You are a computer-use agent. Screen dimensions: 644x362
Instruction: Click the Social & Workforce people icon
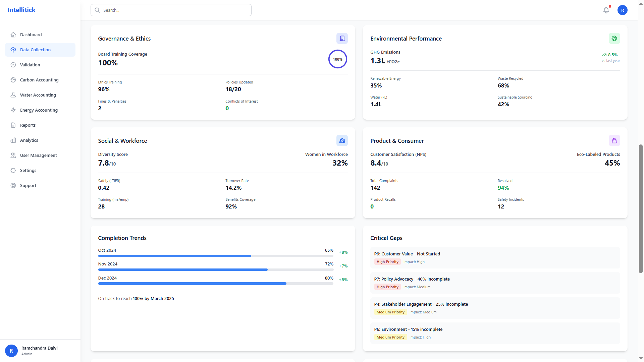[x=342, y=140]
